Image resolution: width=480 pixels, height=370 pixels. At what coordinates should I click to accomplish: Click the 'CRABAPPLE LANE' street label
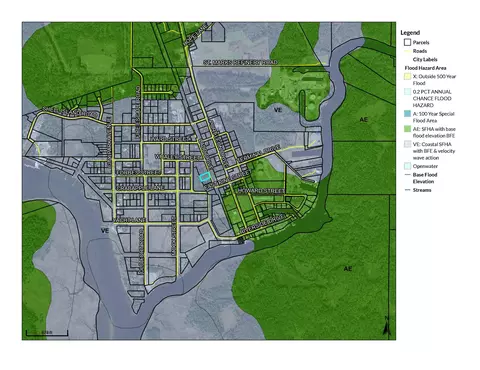(x=140, y=188)
